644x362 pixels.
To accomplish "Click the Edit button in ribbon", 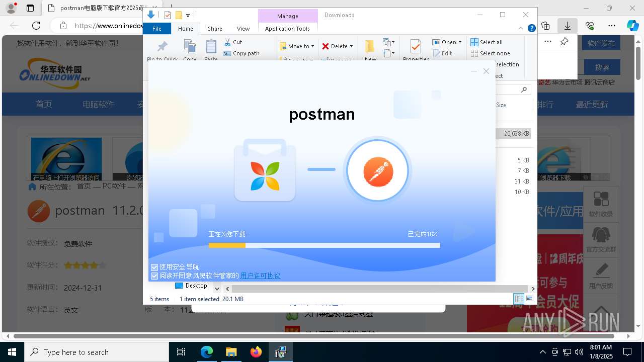I will pyautogui.click(x=442, y=53).
